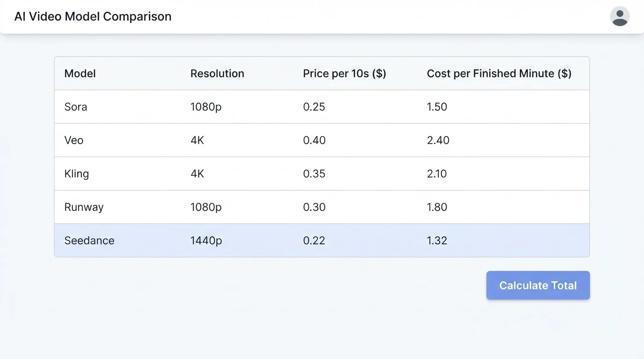Click the 4K resolution in Veo row

pyautogui.click(x=197, y=140)
